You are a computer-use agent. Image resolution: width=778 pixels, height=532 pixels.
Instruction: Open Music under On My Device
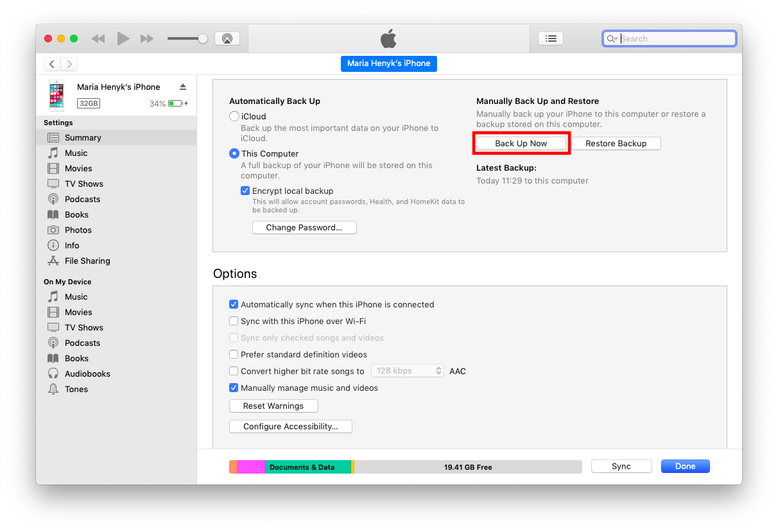[x=116, y=296]
